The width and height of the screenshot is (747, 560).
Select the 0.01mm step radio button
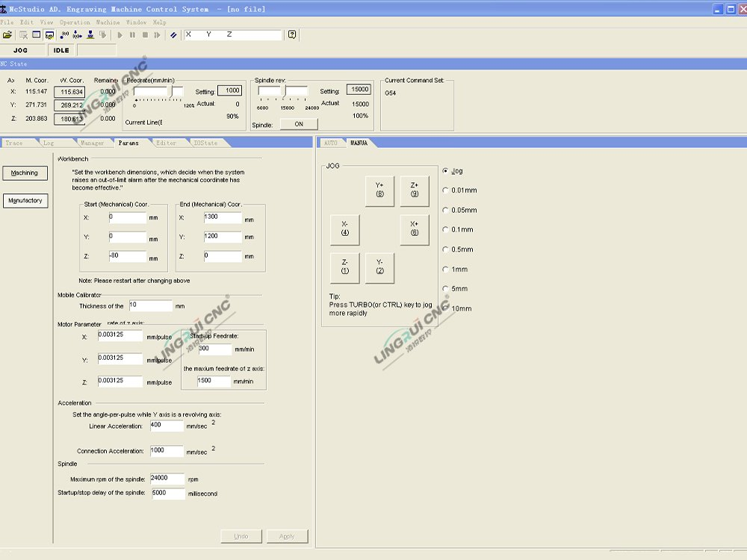click(x=446, y=190)
